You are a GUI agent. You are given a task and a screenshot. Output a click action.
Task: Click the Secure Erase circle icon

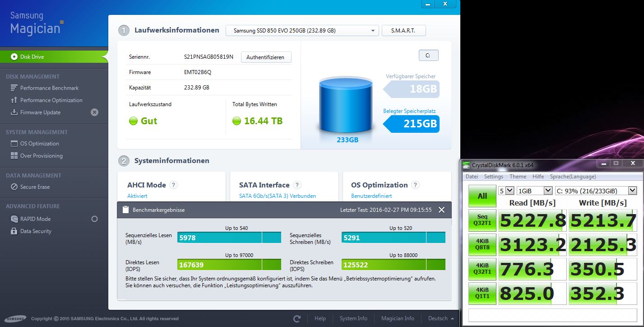tap(14, 187)
